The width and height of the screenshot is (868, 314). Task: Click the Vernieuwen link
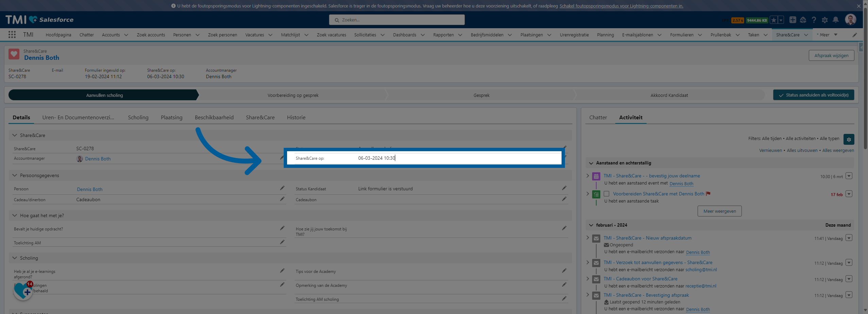pyautogui.click(x=770, y=151)
